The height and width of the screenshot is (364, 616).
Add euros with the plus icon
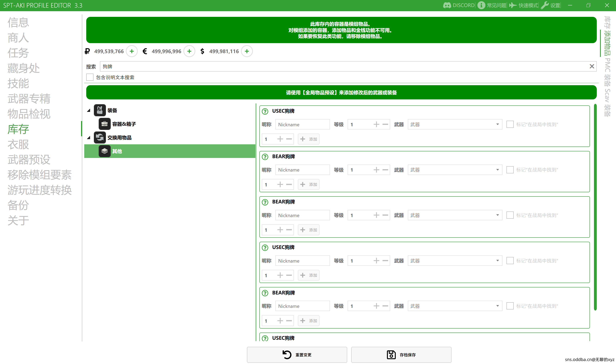tap(189, 51)
